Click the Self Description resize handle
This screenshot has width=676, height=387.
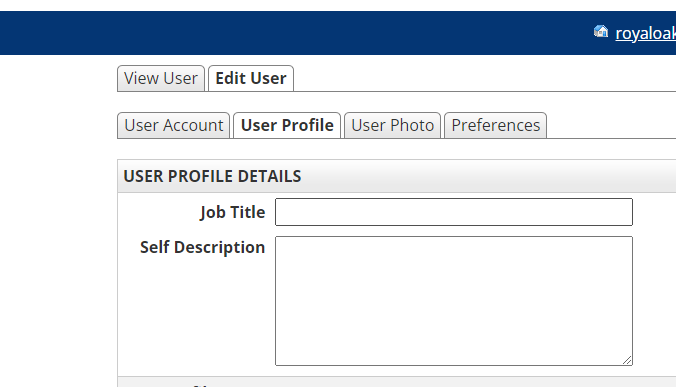click(x=627, y=360)
